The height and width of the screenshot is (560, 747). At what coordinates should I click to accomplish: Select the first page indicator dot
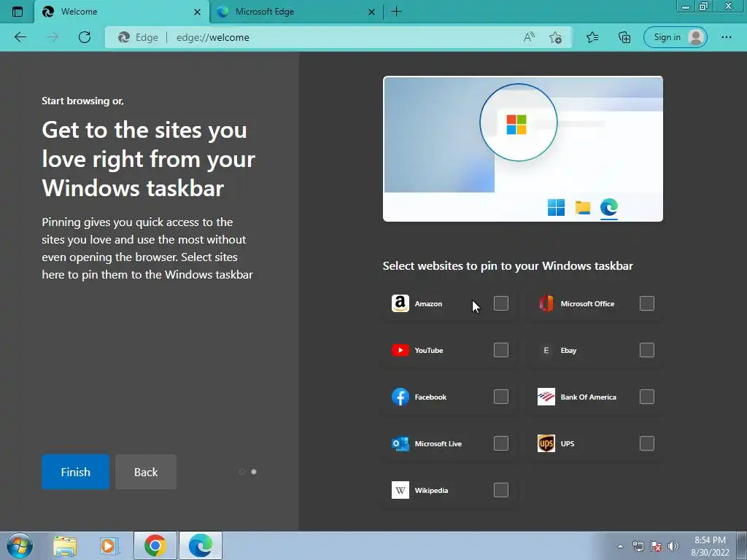pos(242,472)
